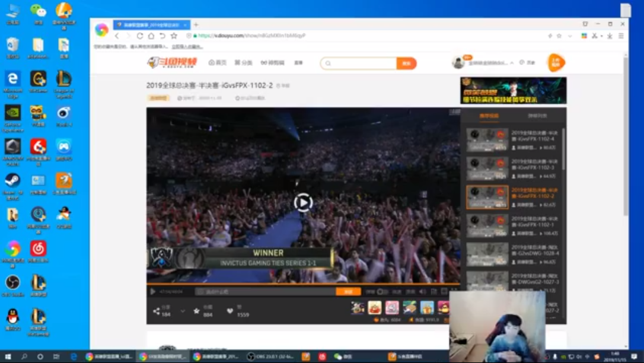Seek using the orange video progress bar
Viewport: 644px width, 363px height.
click(303, 284)
